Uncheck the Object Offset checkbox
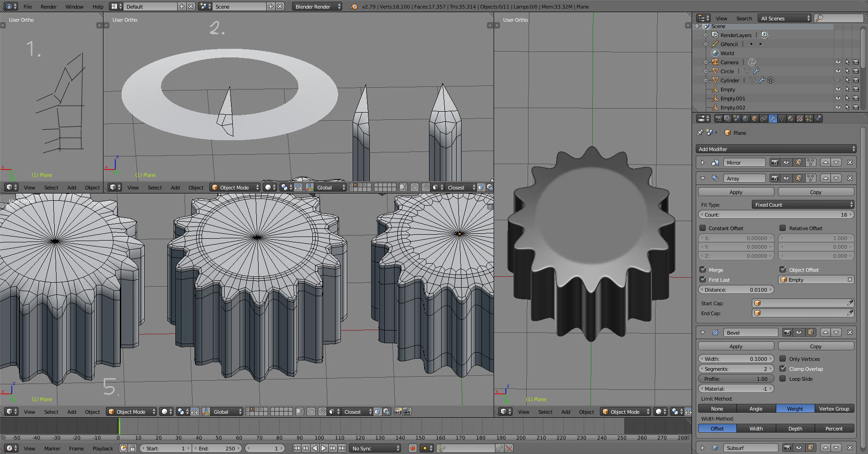This screenshot has width=868, height=454. click(783, 270)
